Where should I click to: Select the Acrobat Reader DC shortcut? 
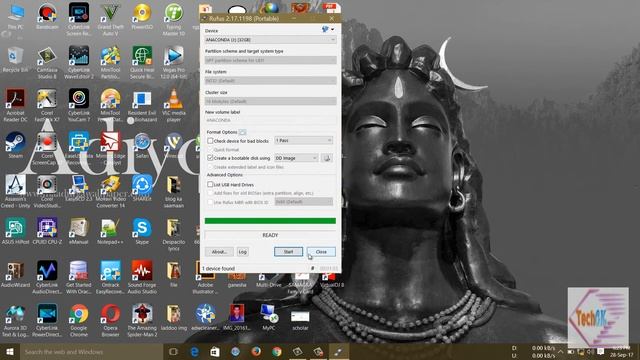pyautogui.click(x=15, y=105)
